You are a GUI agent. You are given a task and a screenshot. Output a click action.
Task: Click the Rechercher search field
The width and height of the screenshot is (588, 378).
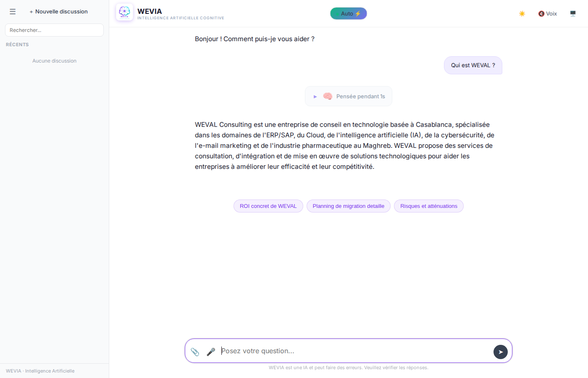click(54, 30)
